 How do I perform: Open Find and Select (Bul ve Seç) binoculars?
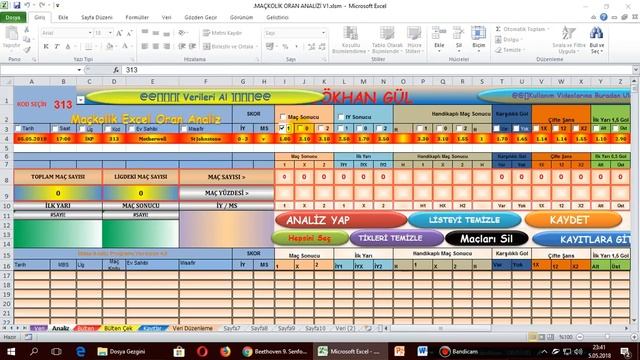tap(596, 40)
